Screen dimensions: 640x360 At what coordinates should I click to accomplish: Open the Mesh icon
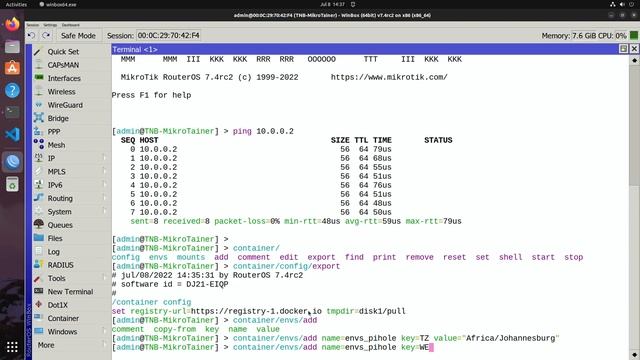coord(38,144)
